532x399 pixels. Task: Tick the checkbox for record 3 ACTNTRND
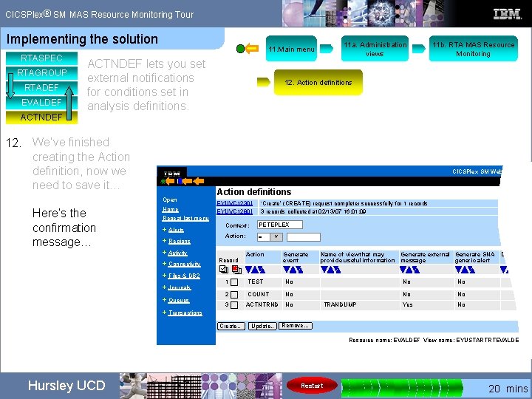point(234,305)
